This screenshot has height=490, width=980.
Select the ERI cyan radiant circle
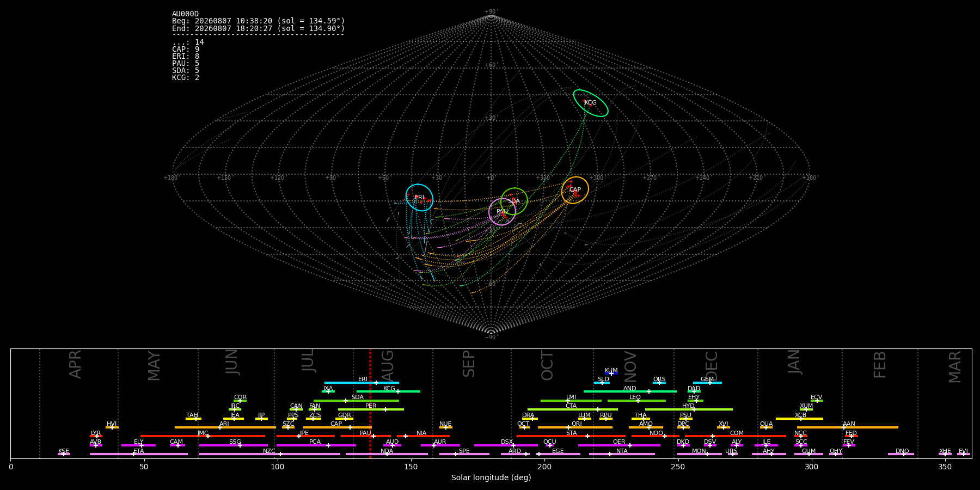(419, 198)
